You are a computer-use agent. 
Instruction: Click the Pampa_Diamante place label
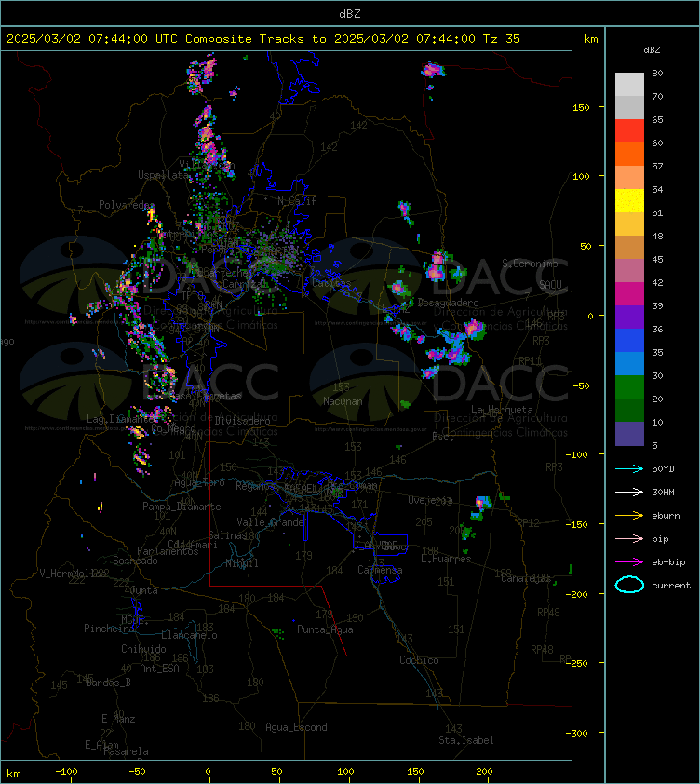182,507
